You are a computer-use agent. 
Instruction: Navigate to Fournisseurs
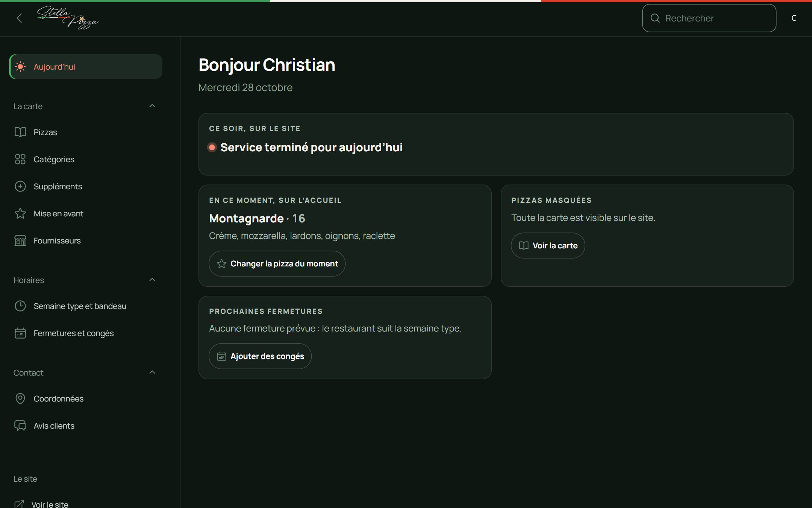(x=86, y=240)
